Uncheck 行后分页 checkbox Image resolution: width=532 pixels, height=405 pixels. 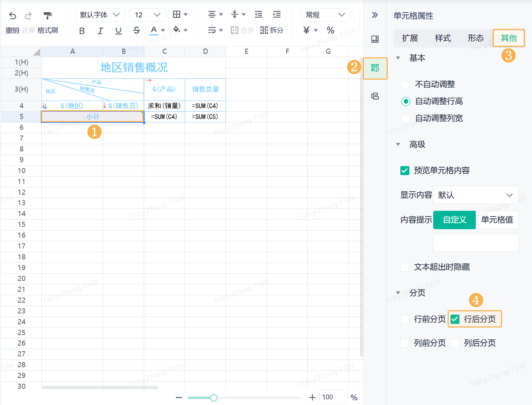point(455,319)
